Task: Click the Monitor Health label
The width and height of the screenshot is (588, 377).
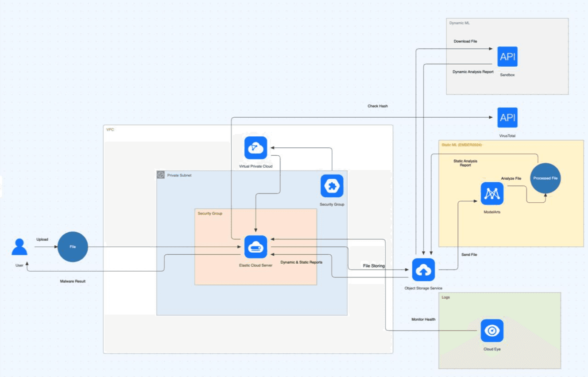Action: click(423, 319)
